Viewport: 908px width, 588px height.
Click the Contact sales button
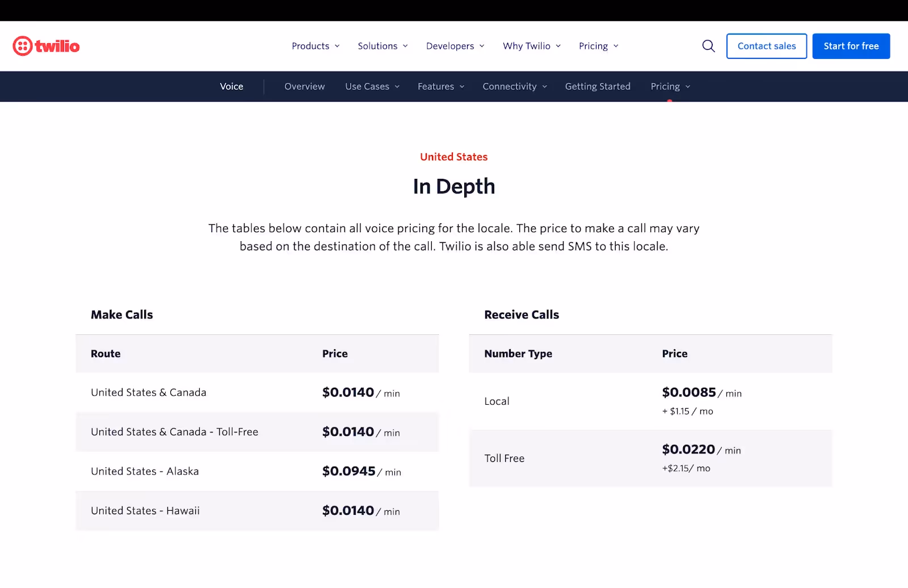767,46
